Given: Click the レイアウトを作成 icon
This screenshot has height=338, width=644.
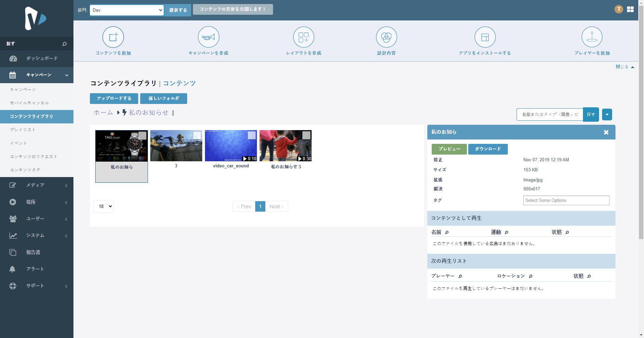Looking at the screenshot, I should (304, 37).
